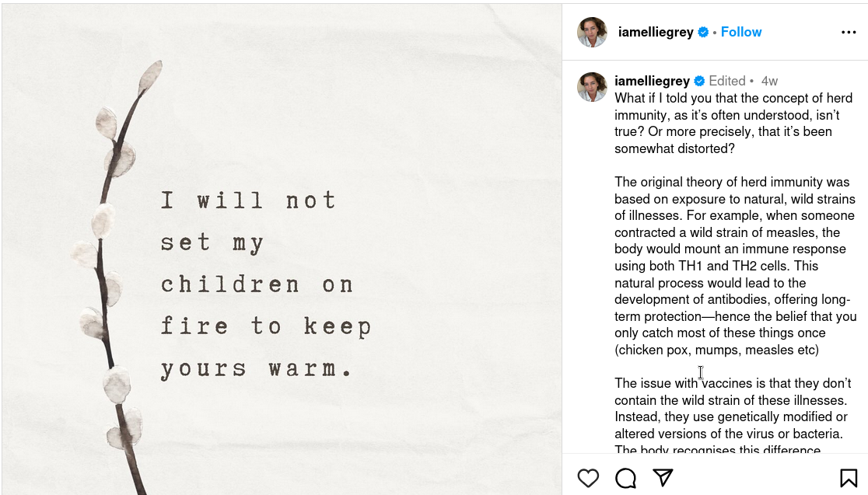Click the Edited label on the caption

pyautogui.click(x=727, y=81)
